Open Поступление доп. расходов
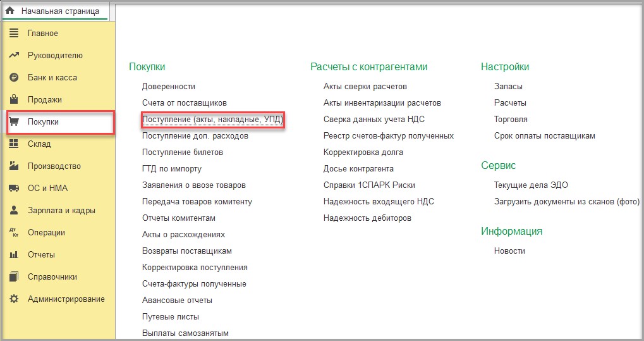This screenshot has height=341, width=644. point(195,136)
